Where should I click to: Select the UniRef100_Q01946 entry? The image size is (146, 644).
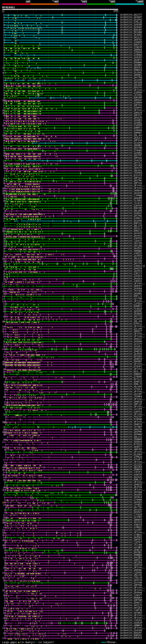point(131,221)
